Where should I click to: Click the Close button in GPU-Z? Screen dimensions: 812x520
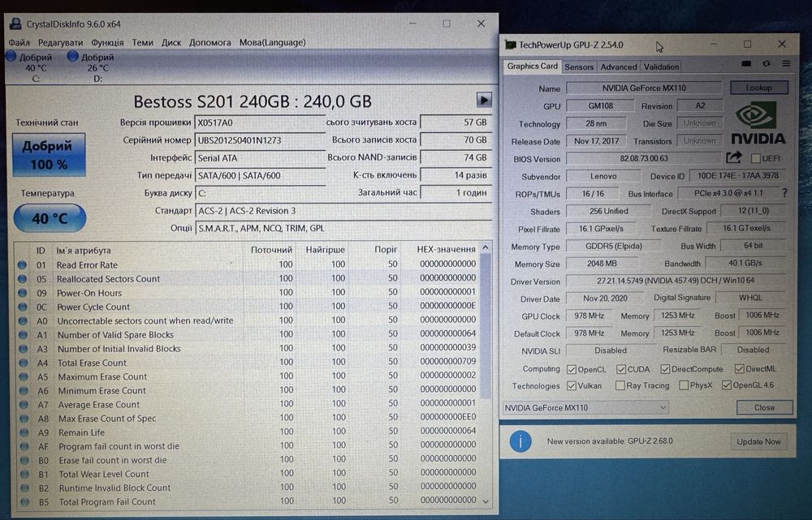[x=764, y=408]
